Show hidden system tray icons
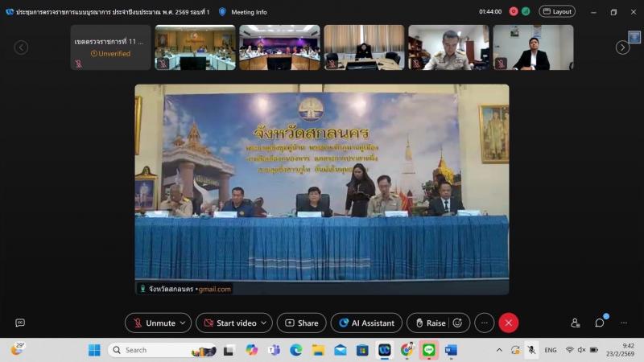The width and height of the screenshot is (644, 362). [x=499, y=350]
